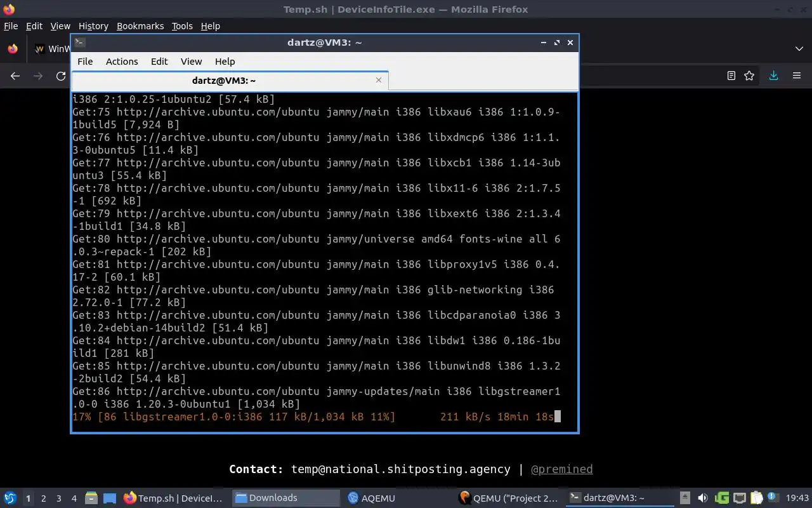Image resolution: width=812 pixels, height=508 pixels.
Task: Minimize the dartz@VM3 terminal window
Action: [x=544, y=43]
